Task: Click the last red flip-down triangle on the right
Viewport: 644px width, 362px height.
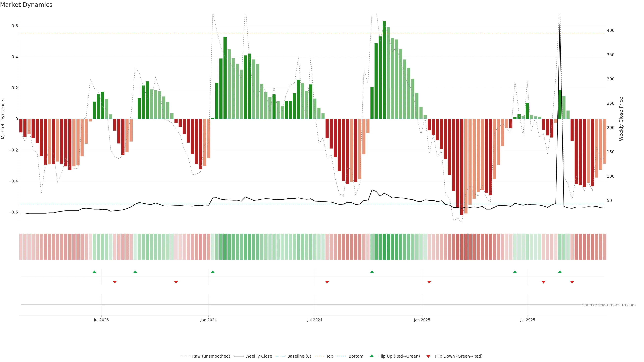Action: point(572,282)
